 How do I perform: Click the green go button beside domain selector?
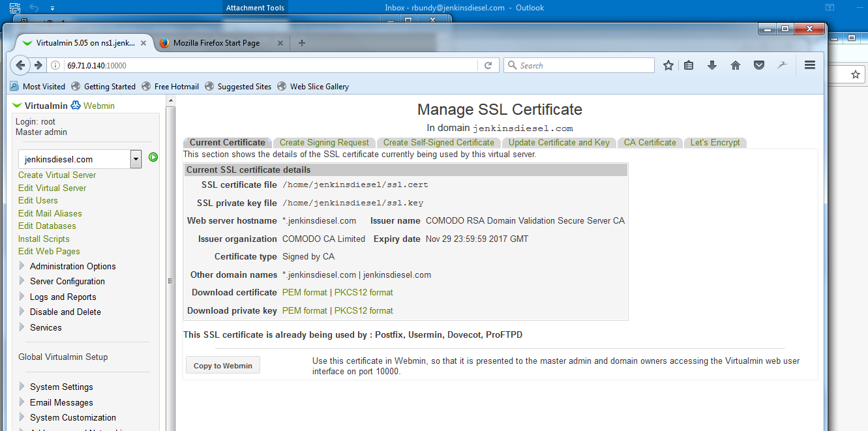153,157
